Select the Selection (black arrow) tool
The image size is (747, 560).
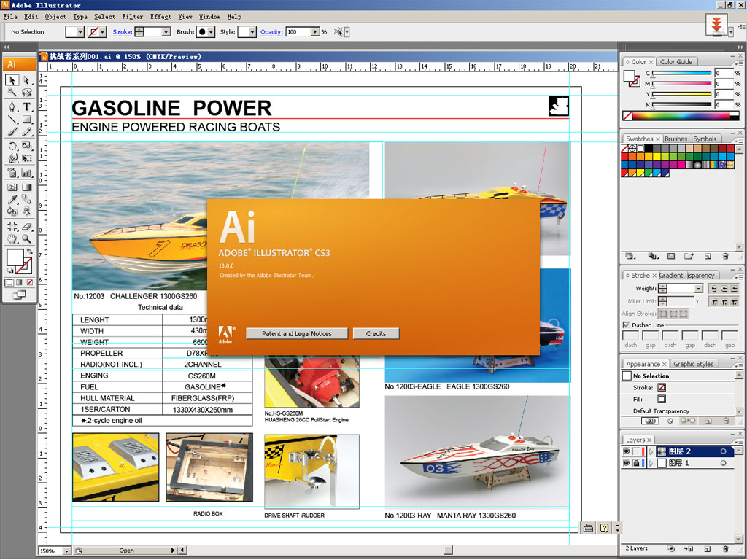pos(12,79)
